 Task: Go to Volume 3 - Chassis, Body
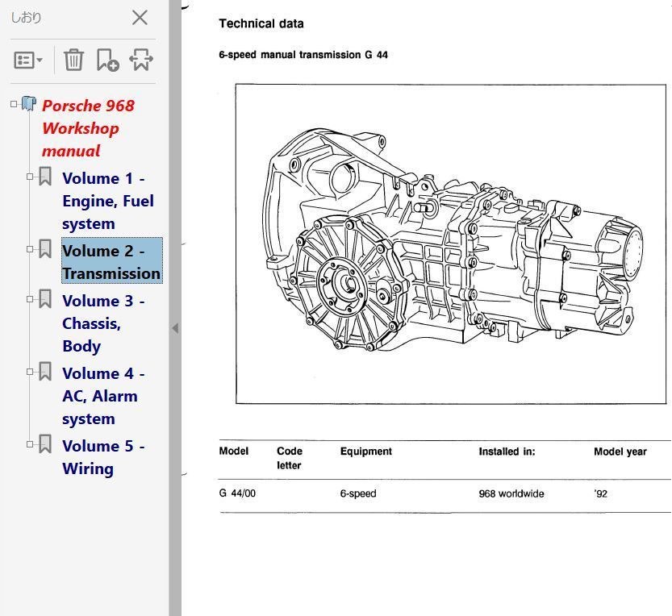103,323
